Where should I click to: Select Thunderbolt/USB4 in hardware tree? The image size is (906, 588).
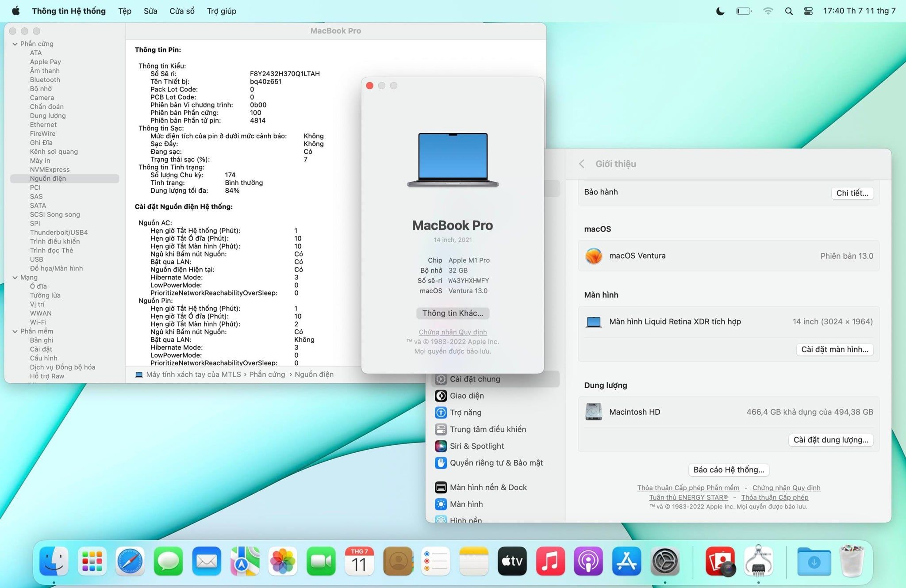59,233
